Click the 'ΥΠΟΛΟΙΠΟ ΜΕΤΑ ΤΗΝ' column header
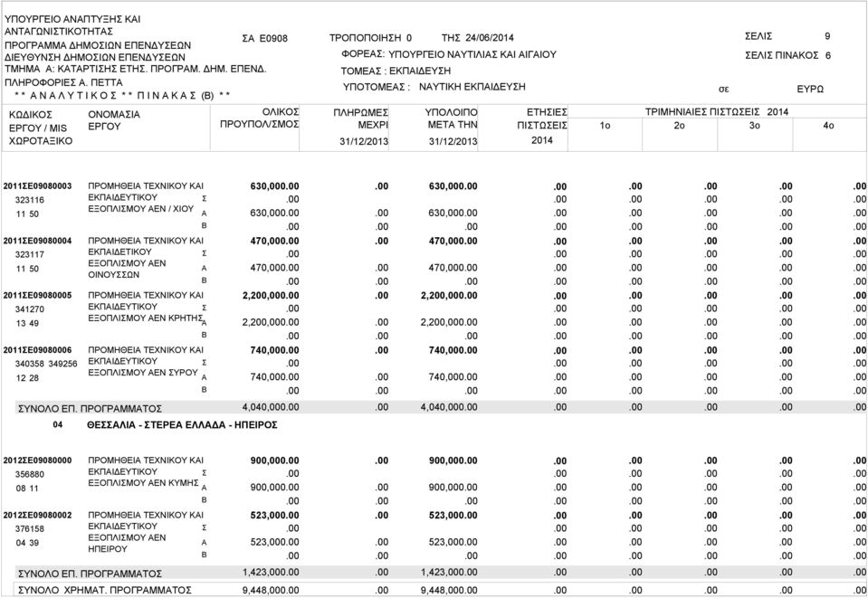 click(451, 119)
